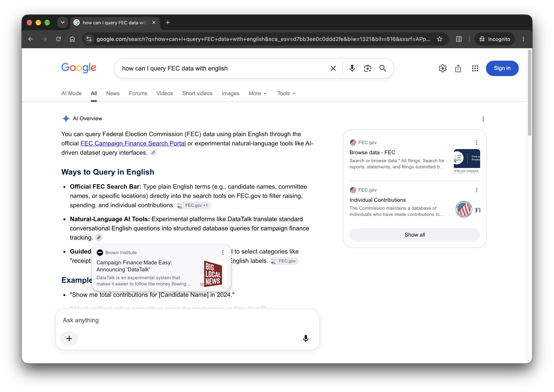Viewport: 554px width, 392px height.
Task: Open the browser home page
Action: click(x=72, y=39)
